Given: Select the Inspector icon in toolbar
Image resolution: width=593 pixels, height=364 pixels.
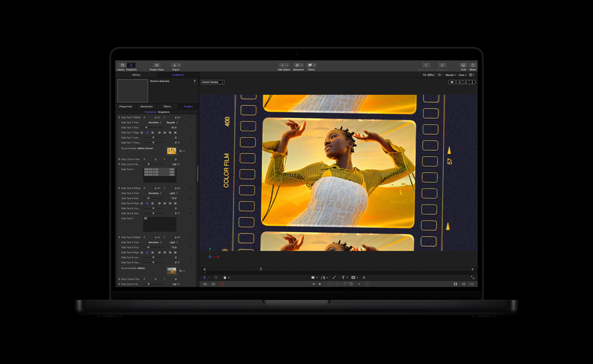Looking at the screenshot, I should [131, 65].
